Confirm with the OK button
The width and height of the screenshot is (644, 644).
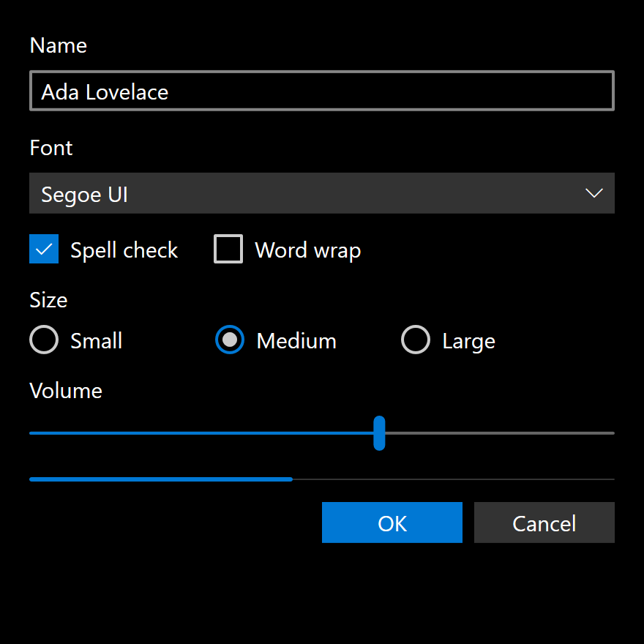click(392, 523)
